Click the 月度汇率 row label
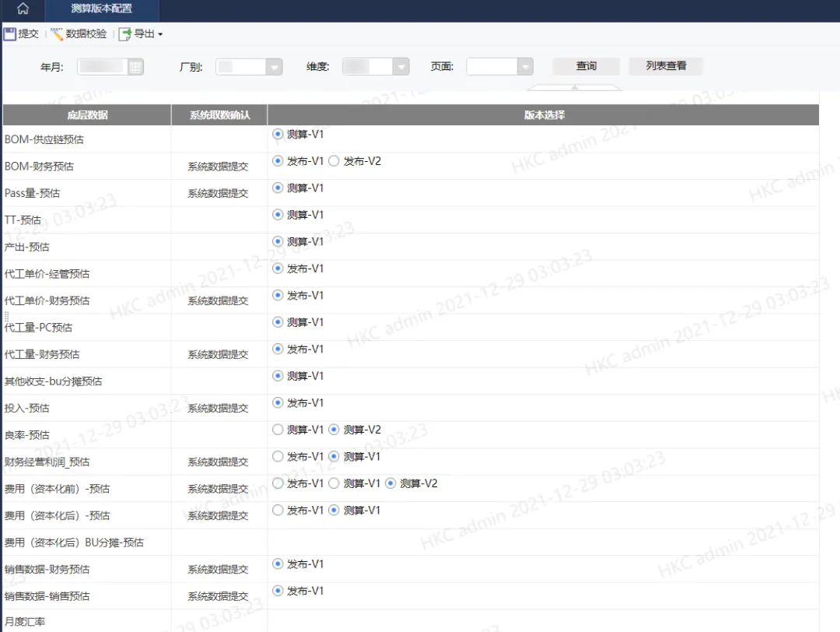Viewport: 840px width, 632px height. pos(25,622)
